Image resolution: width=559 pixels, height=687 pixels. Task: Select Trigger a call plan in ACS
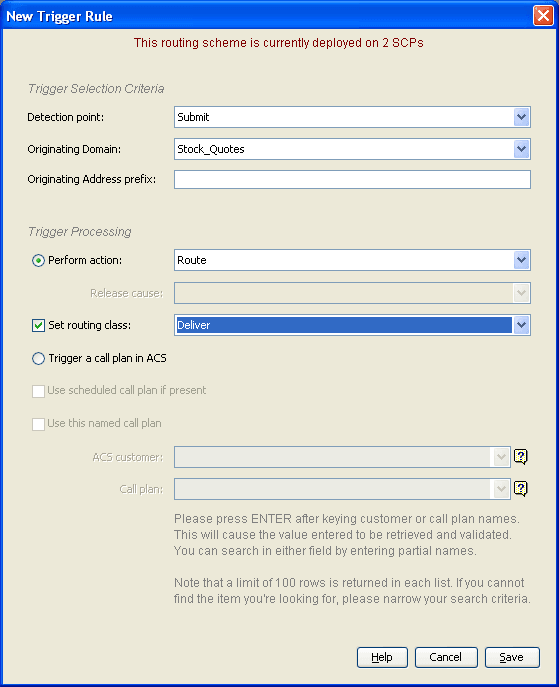(38, 358)
